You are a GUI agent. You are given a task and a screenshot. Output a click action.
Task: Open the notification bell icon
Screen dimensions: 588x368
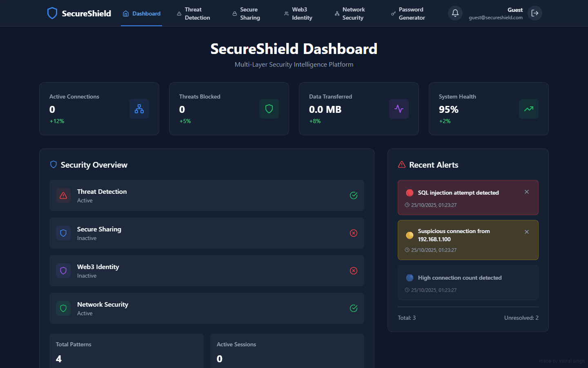(x=455, y=13)
